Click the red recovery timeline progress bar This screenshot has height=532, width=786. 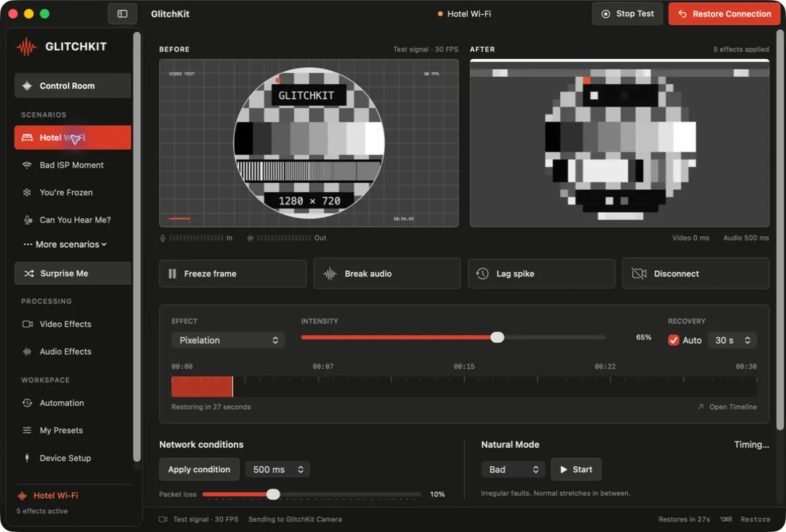[x=202, y=387]
